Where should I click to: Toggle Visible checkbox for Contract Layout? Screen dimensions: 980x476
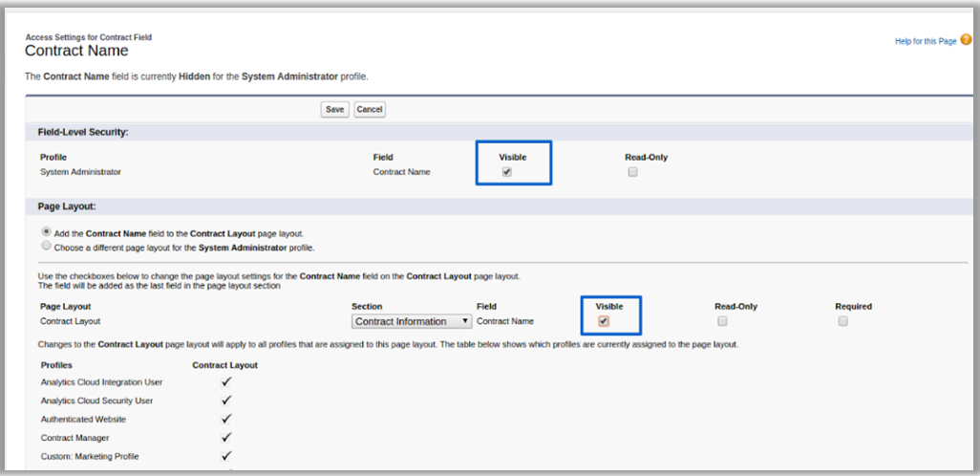tap(604, 321)
